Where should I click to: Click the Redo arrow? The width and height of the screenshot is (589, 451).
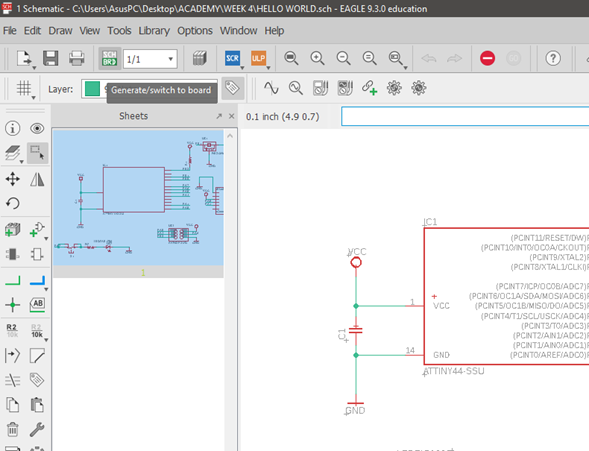[x=454, y=59]
